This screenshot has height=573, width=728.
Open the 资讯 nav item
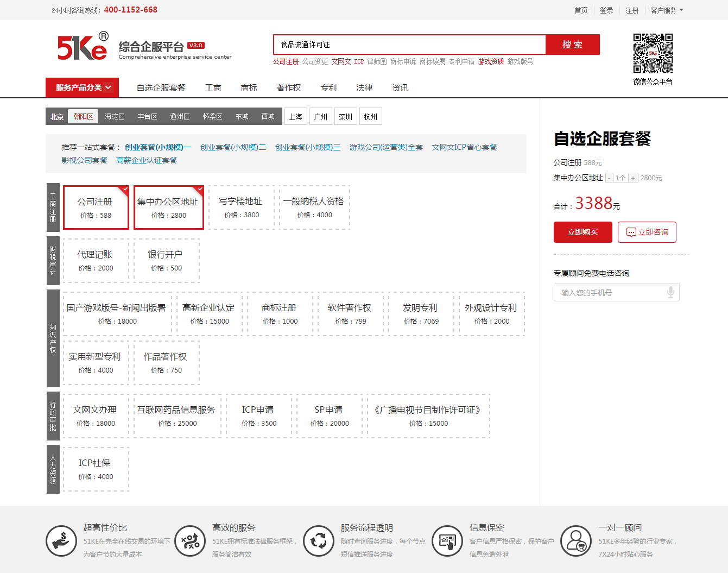coord(400,87)
